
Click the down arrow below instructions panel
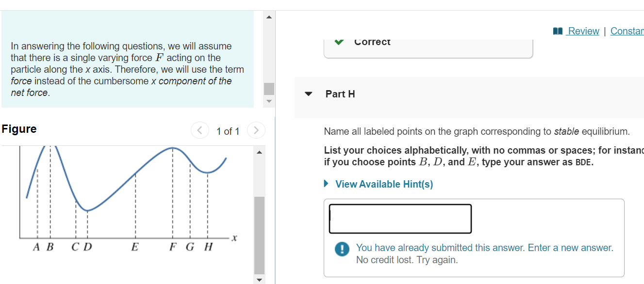pos(268,101)
